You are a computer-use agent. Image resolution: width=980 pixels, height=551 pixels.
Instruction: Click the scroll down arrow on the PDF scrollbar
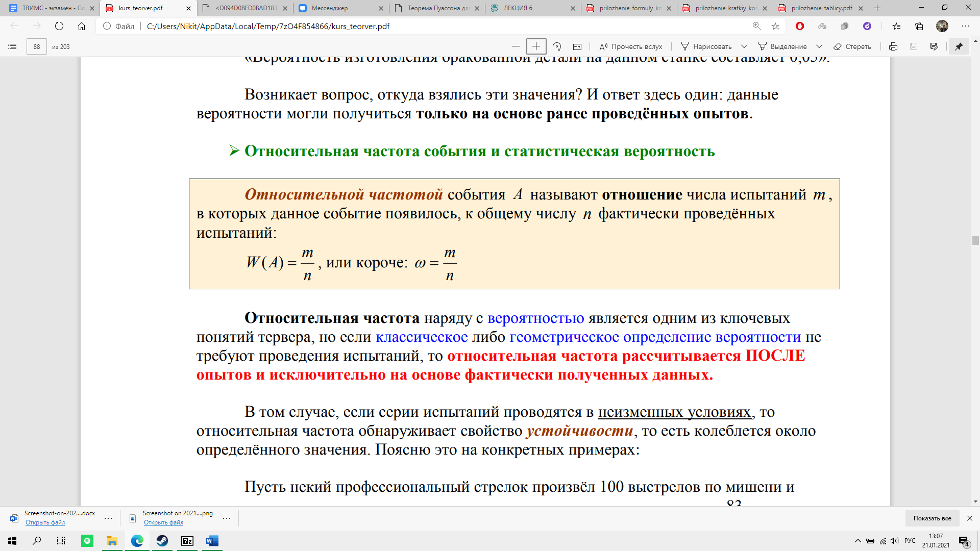[975, 502]
